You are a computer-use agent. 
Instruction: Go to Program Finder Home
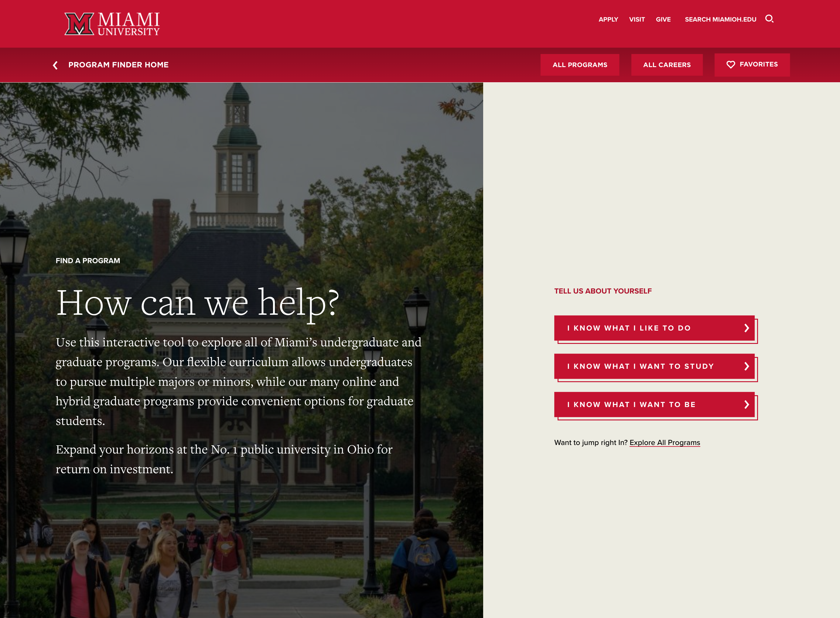tap(118, 65)
